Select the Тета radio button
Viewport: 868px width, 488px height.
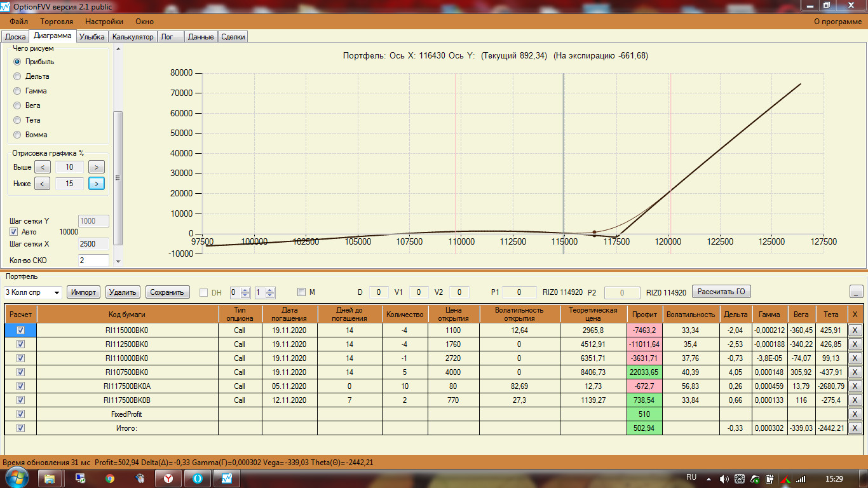coord(17,120)
